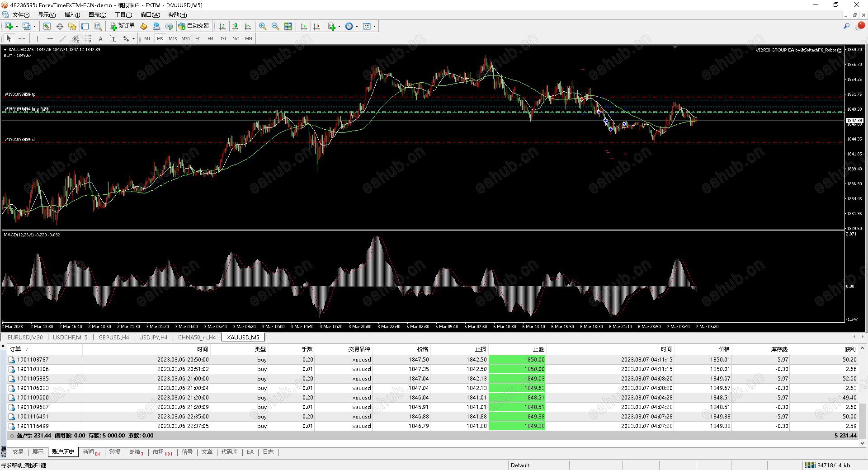Click the New Order (新订单) button
The image size is (868, 470).
pyautogui.click(x=122, y=26)
